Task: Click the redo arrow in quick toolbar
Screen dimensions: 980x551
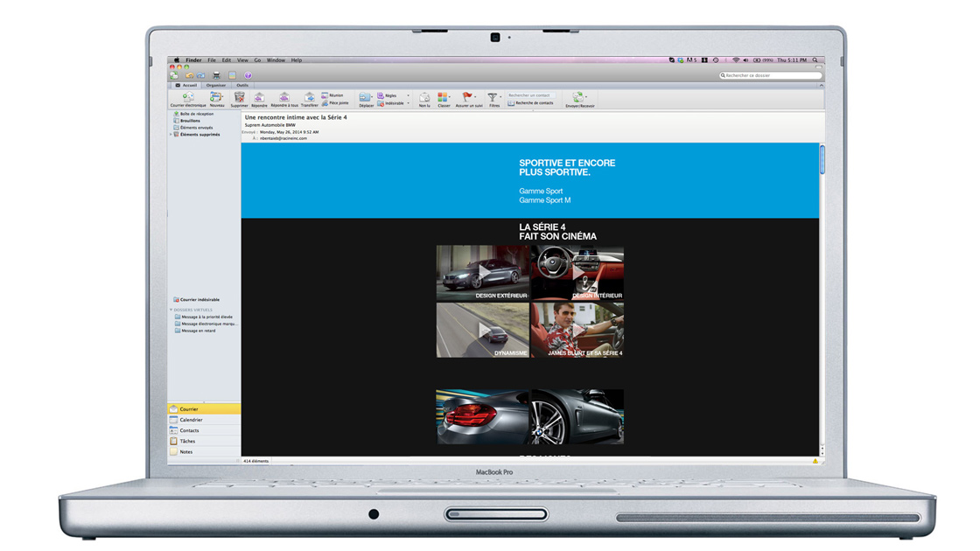Action: (x=200, y=75)
